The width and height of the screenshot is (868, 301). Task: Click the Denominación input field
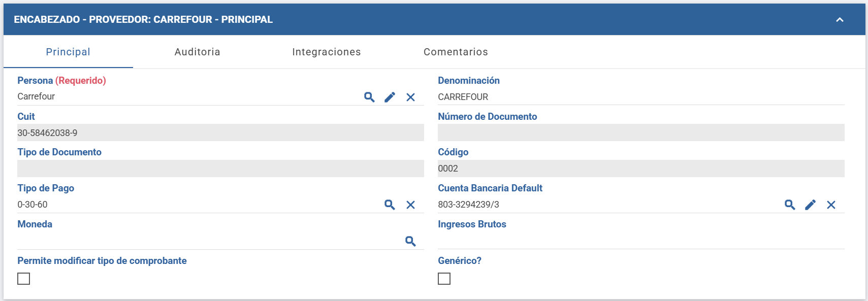pos(640,97)
